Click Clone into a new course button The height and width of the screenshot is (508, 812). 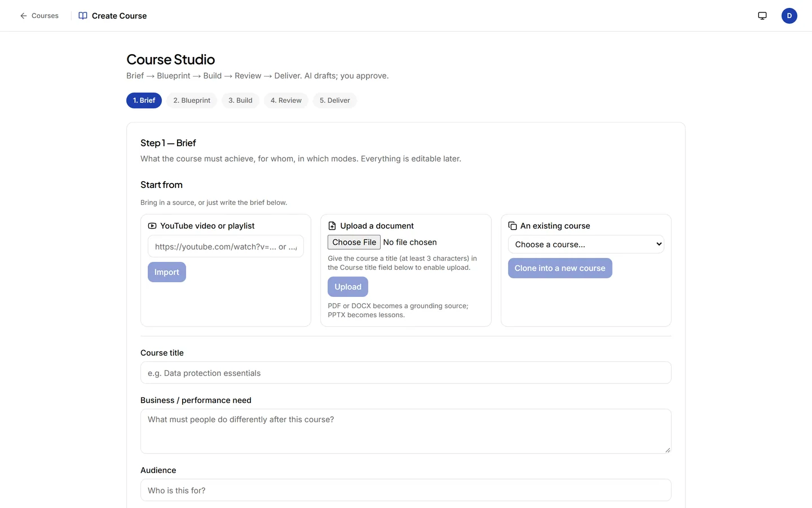click(560, 268)
